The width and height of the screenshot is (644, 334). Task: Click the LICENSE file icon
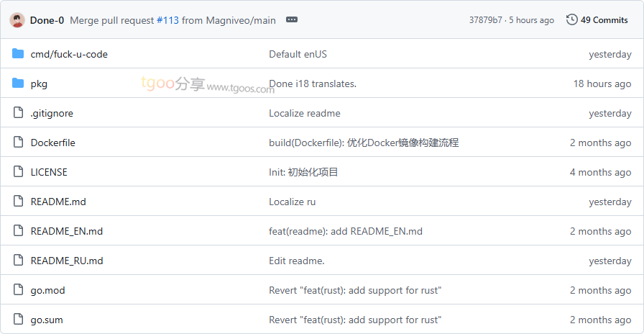click(x=18, y=172)
